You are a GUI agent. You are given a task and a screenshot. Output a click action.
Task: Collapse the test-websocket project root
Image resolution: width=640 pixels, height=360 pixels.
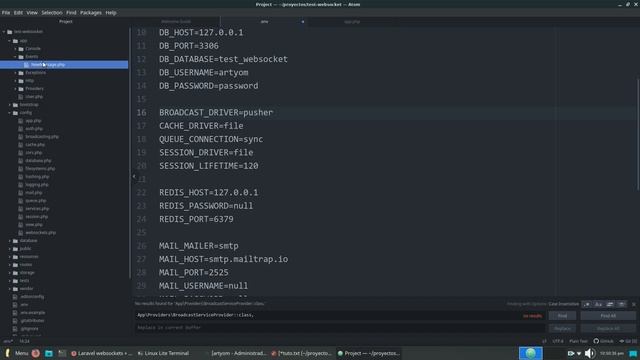4,32
